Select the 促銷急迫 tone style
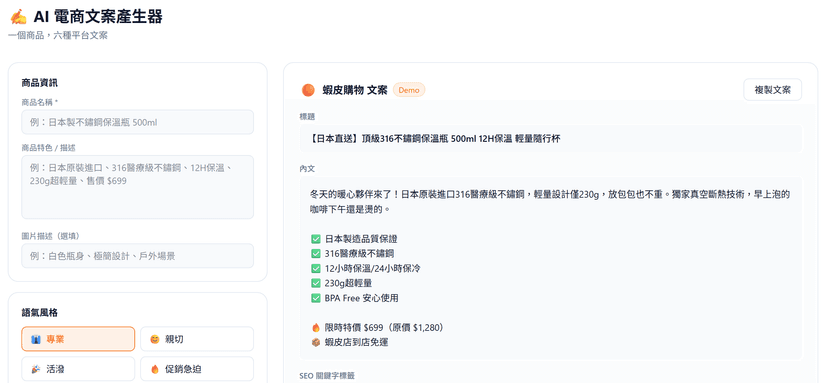Screen dimensions: 828x383 196,369
